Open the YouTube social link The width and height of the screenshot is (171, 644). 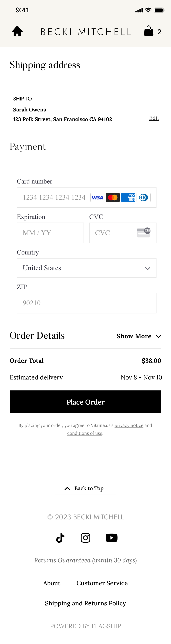[x=112, y=538]
